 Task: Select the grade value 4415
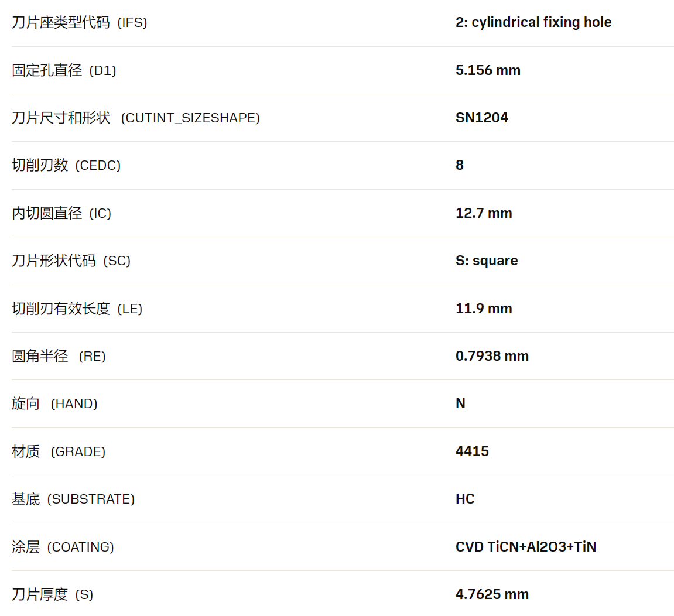click(x=472, y=451)
